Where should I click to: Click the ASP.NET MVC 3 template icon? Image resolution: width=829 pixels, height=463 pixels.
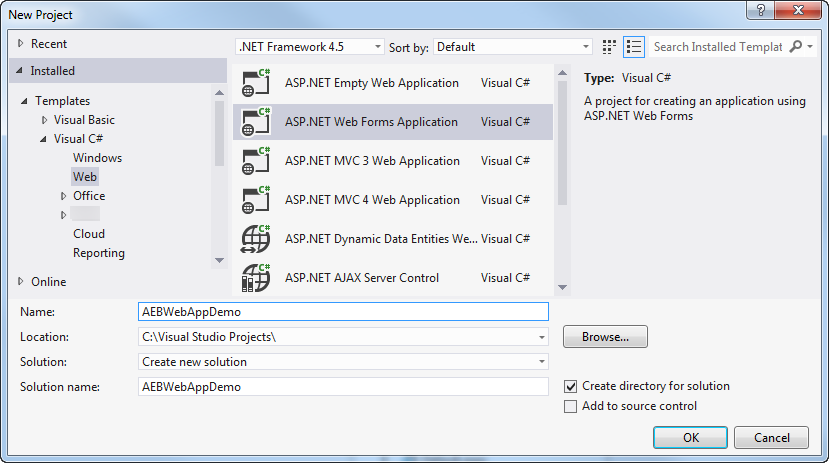(x=256, y=161)
